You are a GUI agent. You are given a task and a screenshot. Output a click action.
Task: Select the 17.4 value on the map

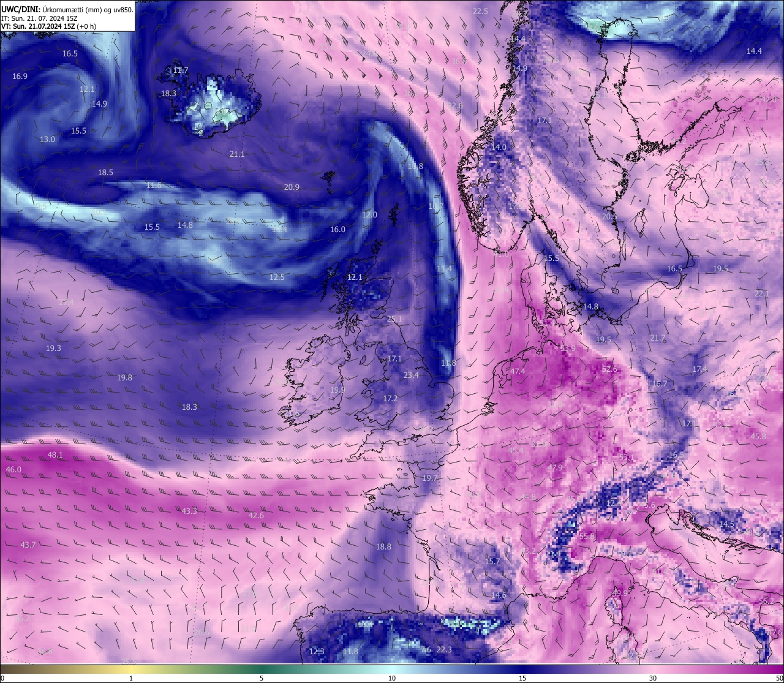click(699, 369)
